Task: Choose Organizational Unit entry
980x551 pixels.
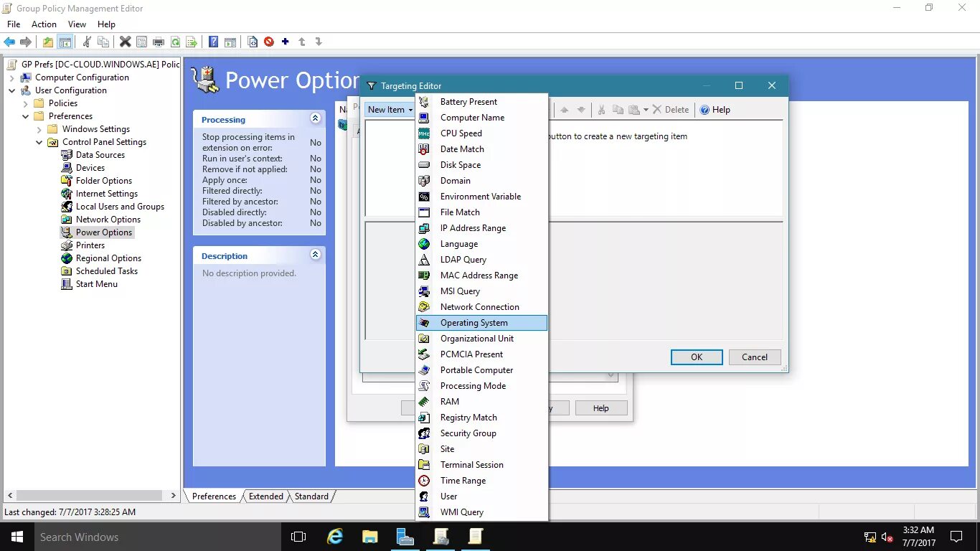Action: 481,339
